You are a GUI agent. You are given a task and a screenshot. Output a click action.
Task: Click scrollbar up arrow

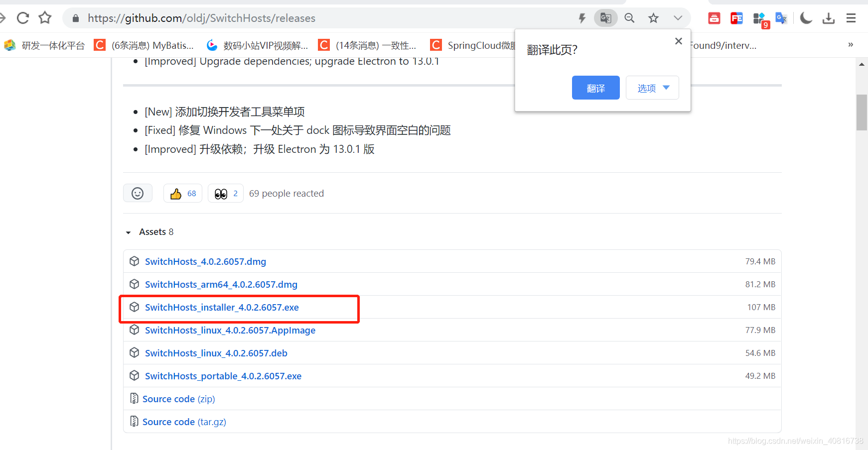click(x=862, y=64)
